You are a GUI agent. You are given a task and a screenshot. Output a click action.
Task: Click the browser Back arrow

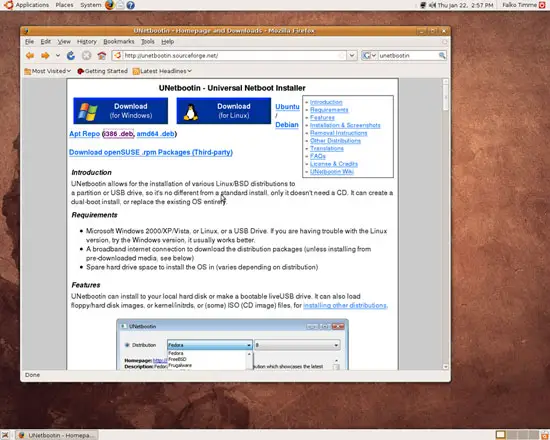(x=30, y=55)
